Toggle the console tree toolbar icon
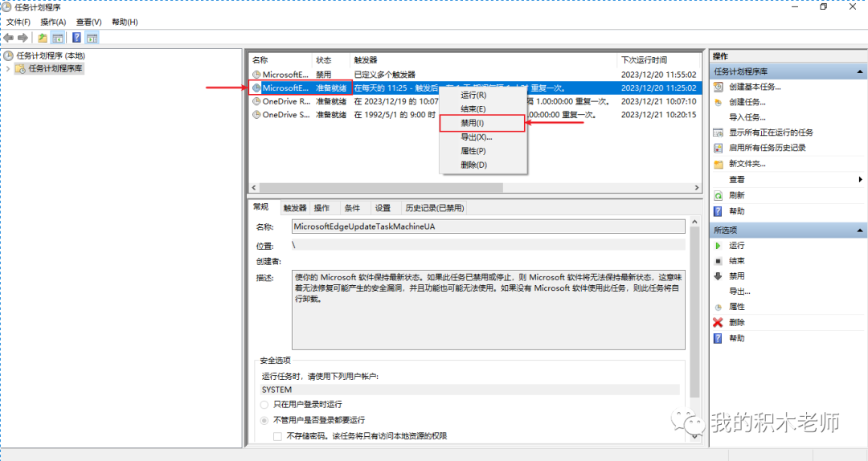Screen dimensions: 868x461 [x=58, y=38]
